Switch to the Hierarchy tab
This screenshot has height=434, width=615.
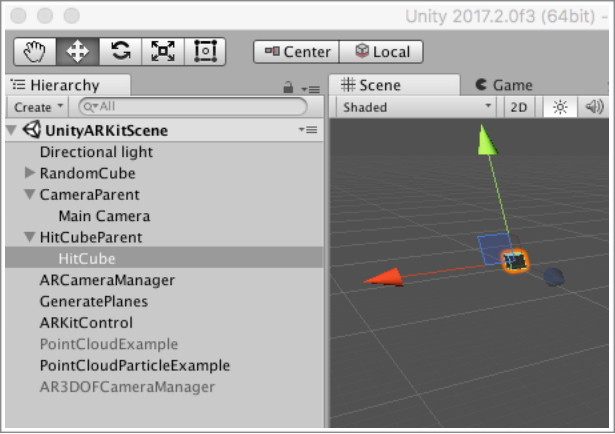(x=68, y=85)
